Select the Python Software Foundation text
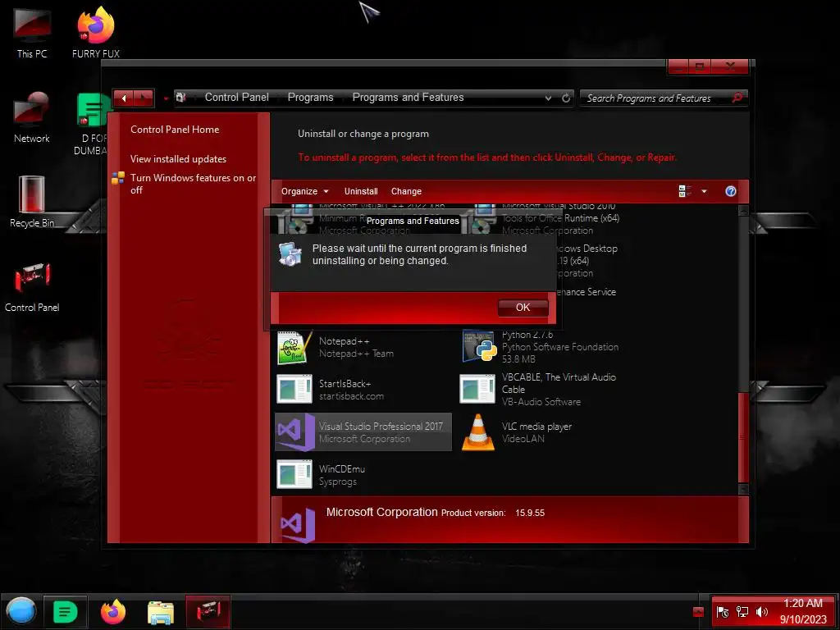This screenshot has width=840, height=630. point(560,347)
